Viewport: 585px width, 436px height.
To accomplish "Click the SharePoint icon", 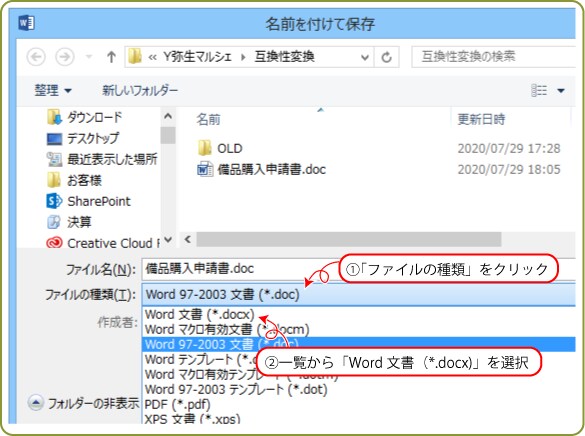I will [54, 201].
